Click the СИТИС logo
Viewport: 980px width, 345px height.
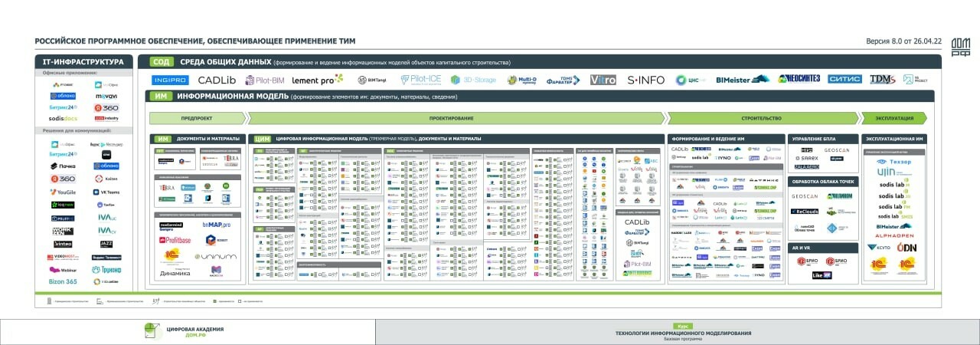(844, 79)
